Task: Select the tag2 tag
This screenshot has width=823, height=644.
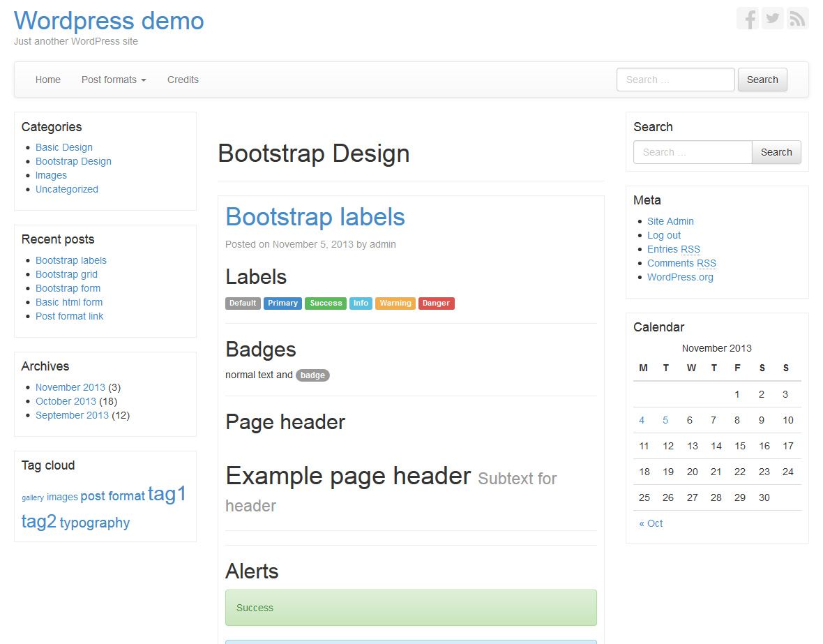Action: [x=39, y=521]
